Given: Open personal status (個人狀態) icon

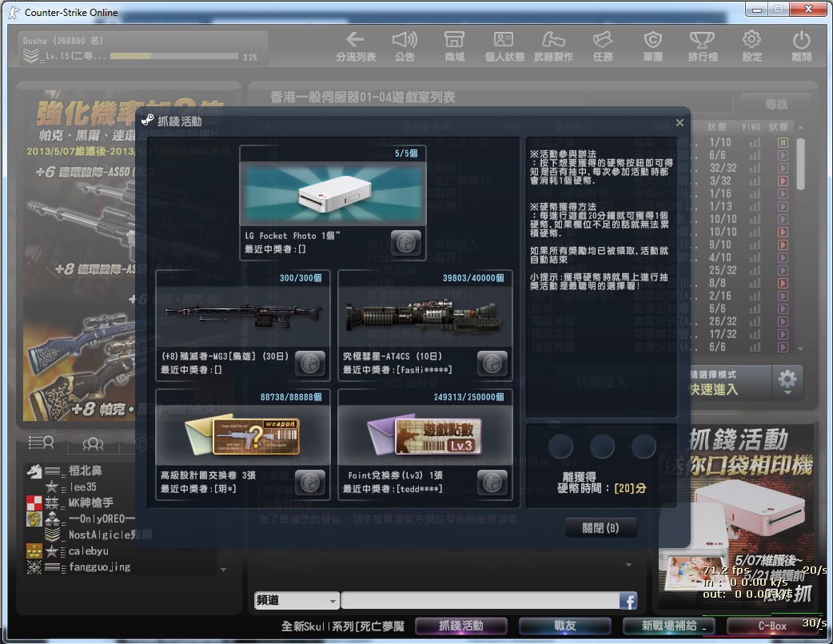Looking at the screenshot, I should 504,46.
